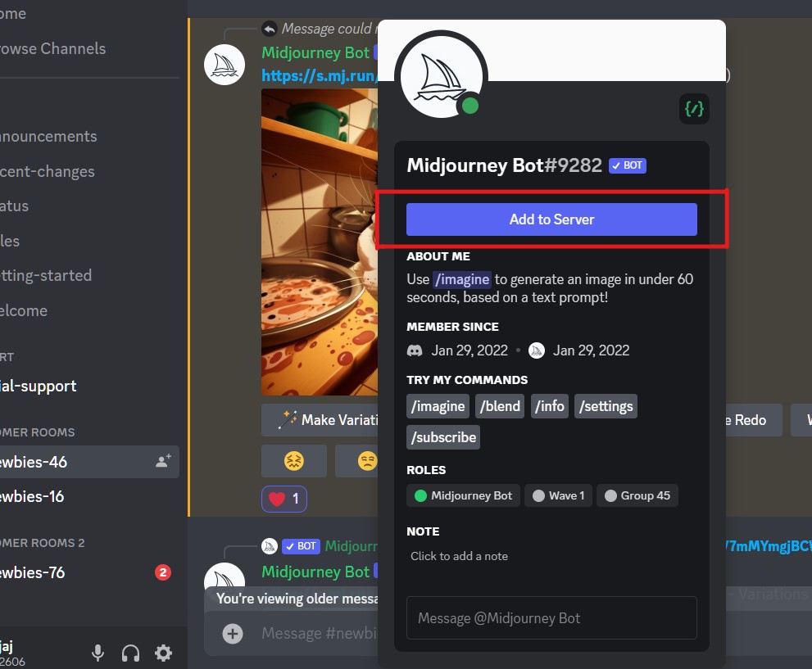Select the /imagine command chip
The width and height of the screenshot is (812, 669).
[x=438, y=406]
